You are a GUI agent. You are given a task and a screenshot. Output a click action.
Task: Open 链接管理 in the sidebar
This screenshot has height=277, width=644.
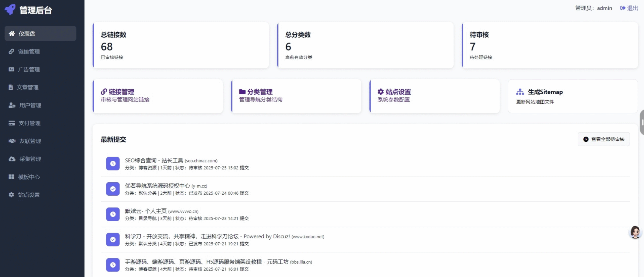click(x=29, y=51)
